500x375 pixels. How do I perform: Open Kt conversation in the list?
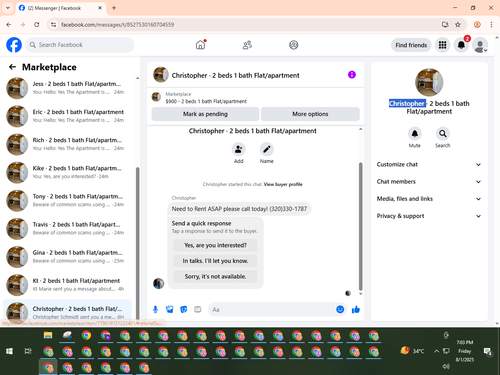[x=68, y=285]
